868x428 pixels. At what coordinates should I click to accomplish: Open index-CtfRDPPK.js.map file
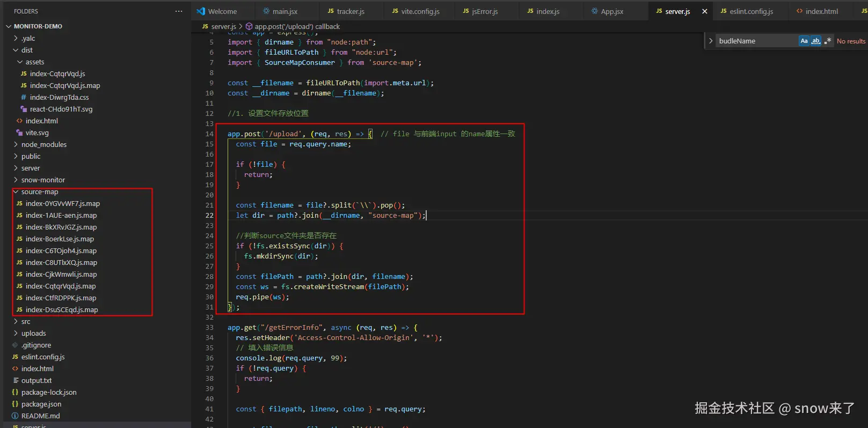[x=61, y=298]
